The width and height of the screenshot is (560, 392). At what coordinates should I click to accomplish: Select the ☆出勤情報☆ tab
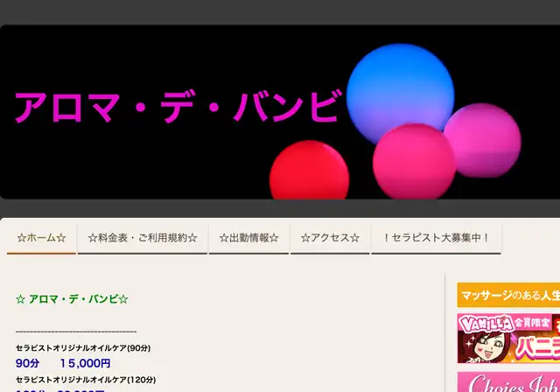tap(248, 238)
